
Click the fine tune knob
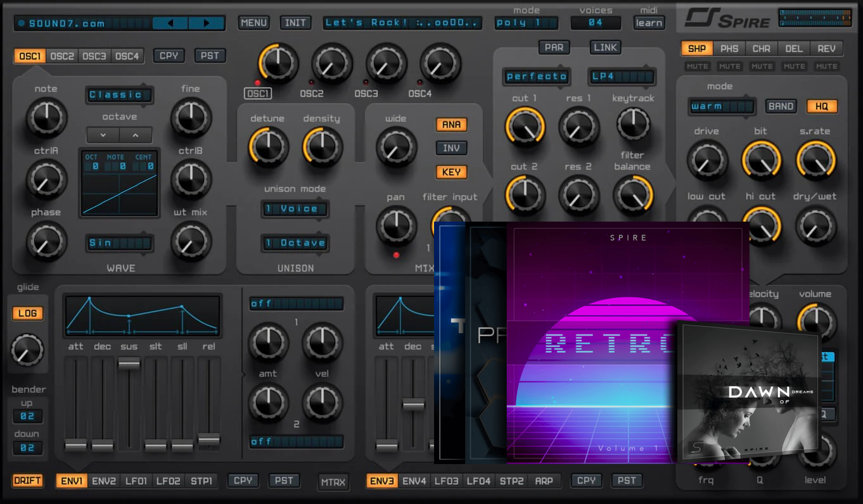(x=191, y=118)
